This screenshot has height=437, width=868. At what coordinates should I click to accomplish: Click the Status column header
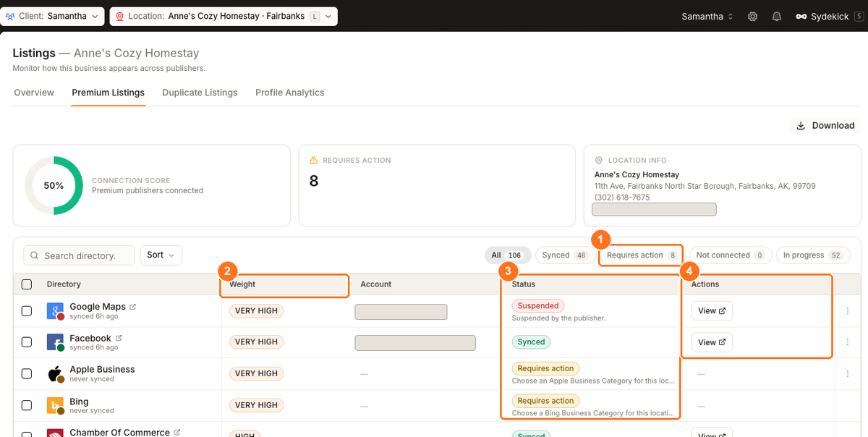pyautogui.click(x=524, y=284)
